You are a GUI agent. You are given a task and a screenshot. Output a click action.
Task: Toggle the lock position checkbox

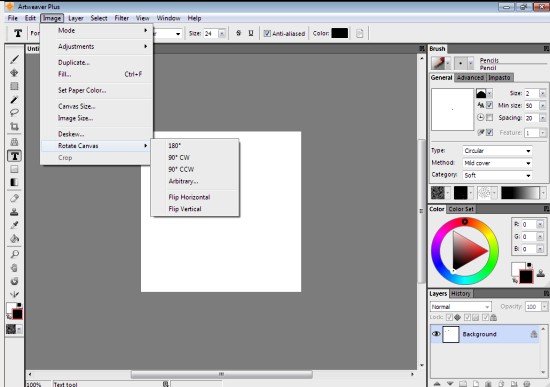point(449,318)
